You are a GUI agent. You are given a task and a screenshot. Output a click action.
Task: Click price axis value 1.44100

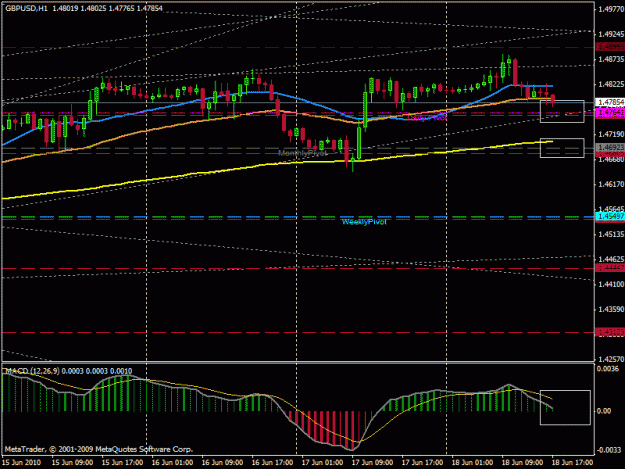[x=611, y=284]
